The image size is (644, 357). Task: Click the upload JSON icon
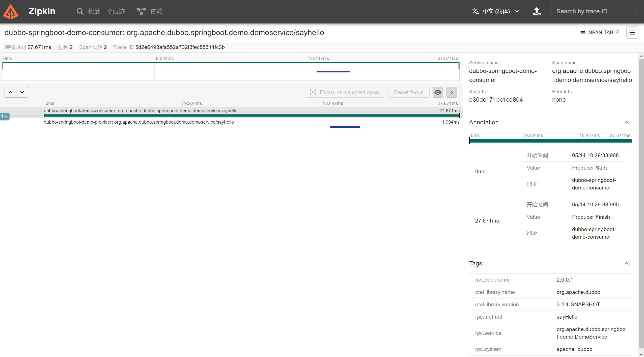(x=536, y=11)
